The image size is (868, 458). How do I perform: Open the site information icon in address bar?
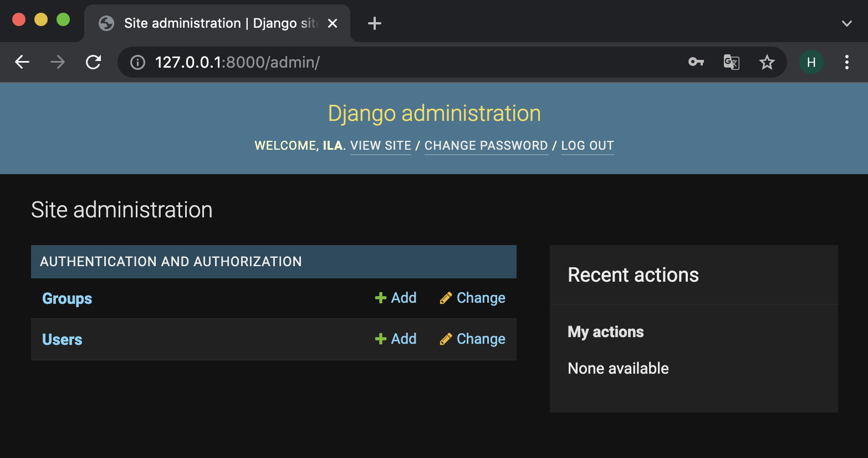pos(137,63)
